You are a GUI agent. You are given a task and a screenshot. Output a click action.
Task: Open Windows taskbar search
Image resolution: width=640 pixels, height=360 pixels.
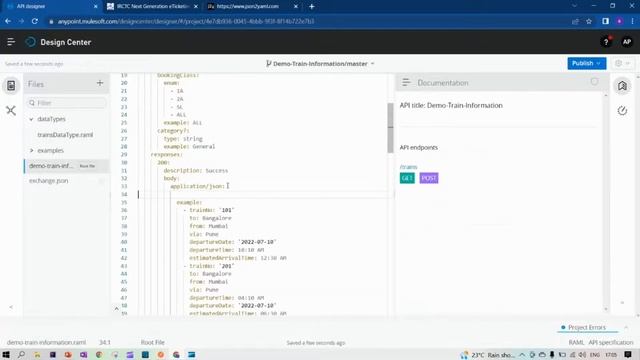[21, 355]
